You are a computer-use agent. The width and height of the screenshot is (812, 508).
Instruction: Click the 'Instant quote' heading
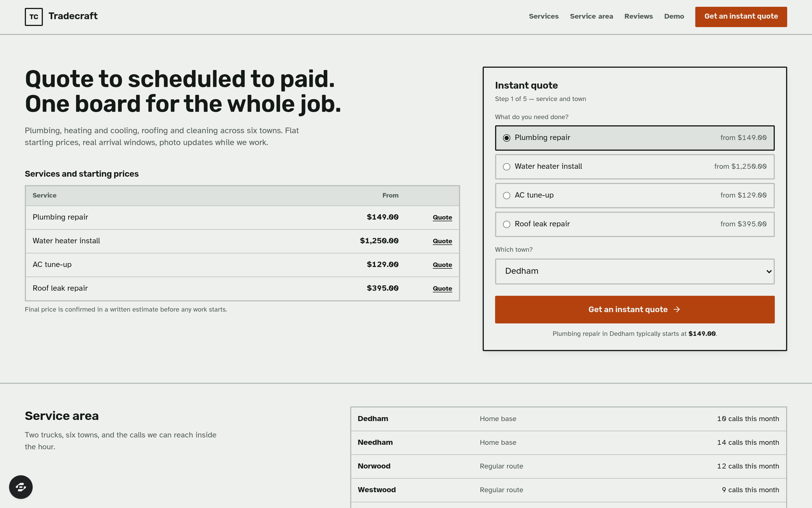pyautogui.click(x=526, y=85)
